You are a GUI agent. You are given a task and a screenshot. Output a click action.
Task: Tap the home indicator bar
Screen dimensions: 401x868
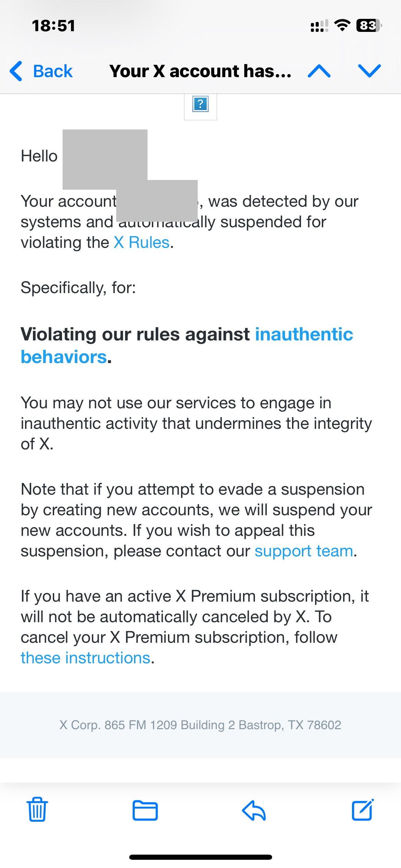(x=200, y=857)
